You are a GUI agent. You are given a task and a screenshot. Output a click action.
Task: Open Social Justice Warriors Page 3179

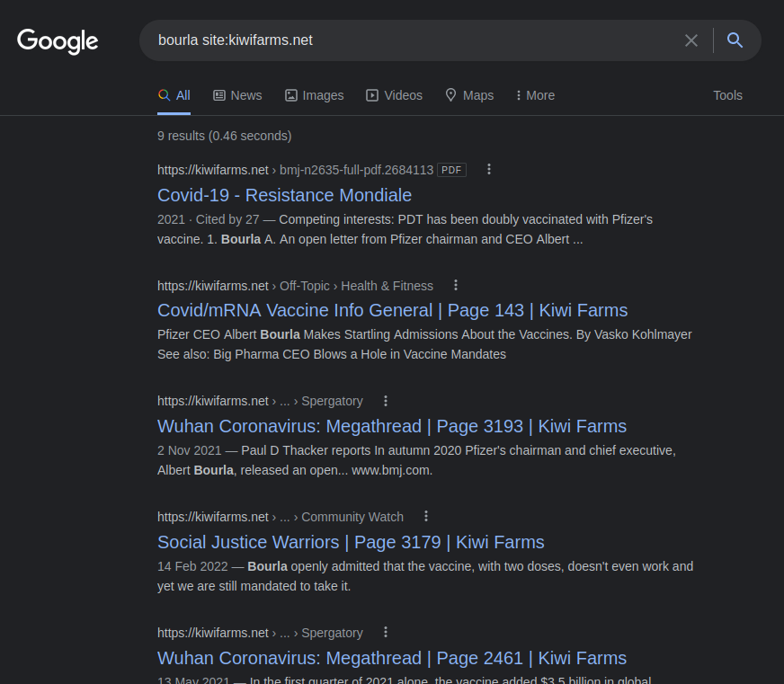coord(351,543)
